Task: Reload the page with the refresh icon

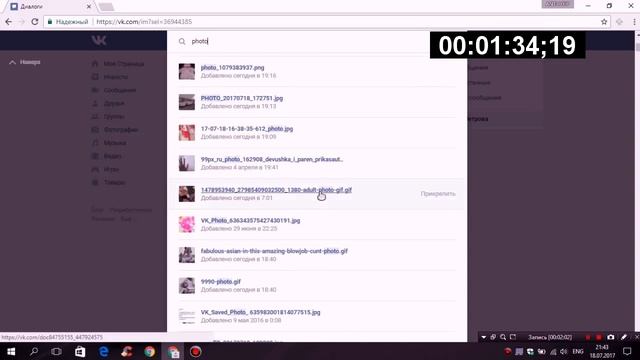Action: [35, 22]
